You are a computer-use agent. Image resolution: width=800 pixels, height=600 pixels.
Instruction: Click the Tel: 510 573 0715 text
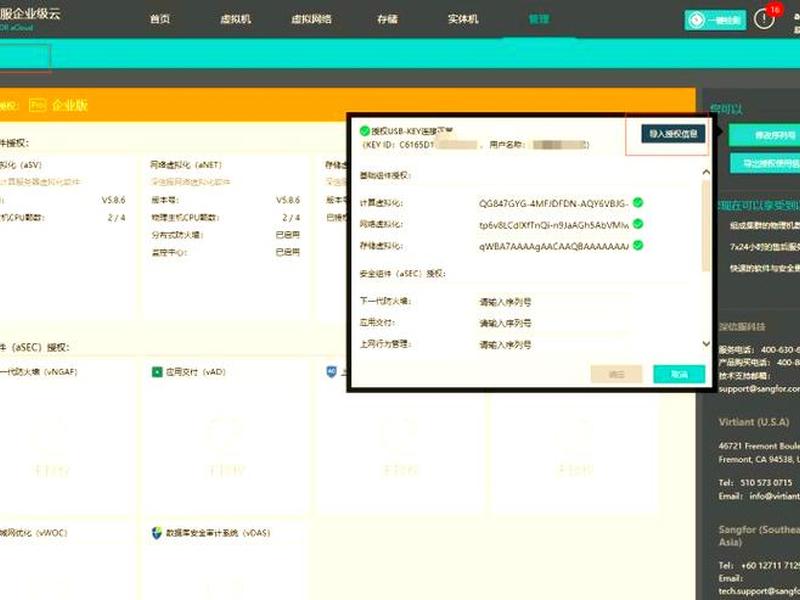click(x=755, y=482)
